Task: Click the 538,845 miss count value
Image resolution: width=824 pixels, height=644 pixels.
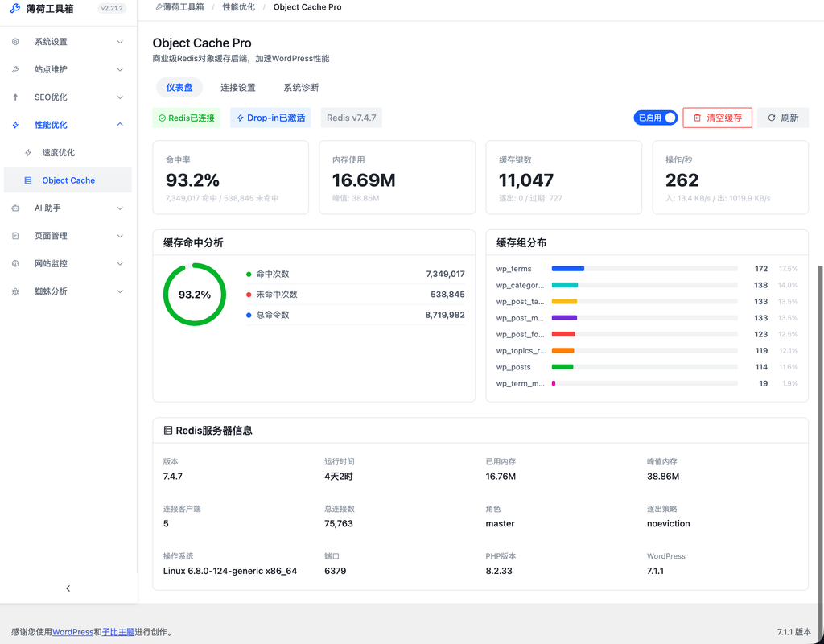Action: [x=447, y=295]
